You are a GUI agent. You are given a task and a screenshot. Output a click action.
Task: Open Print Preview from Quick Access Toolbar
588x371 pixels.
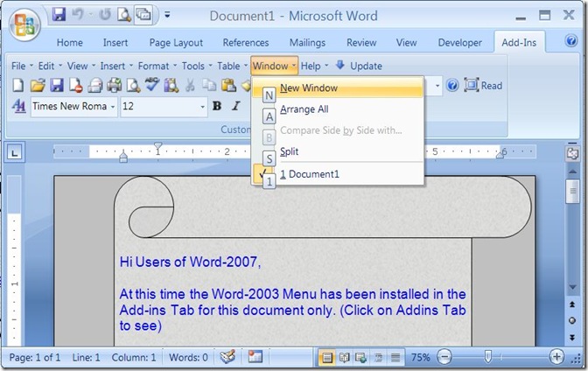coord(123,15)
